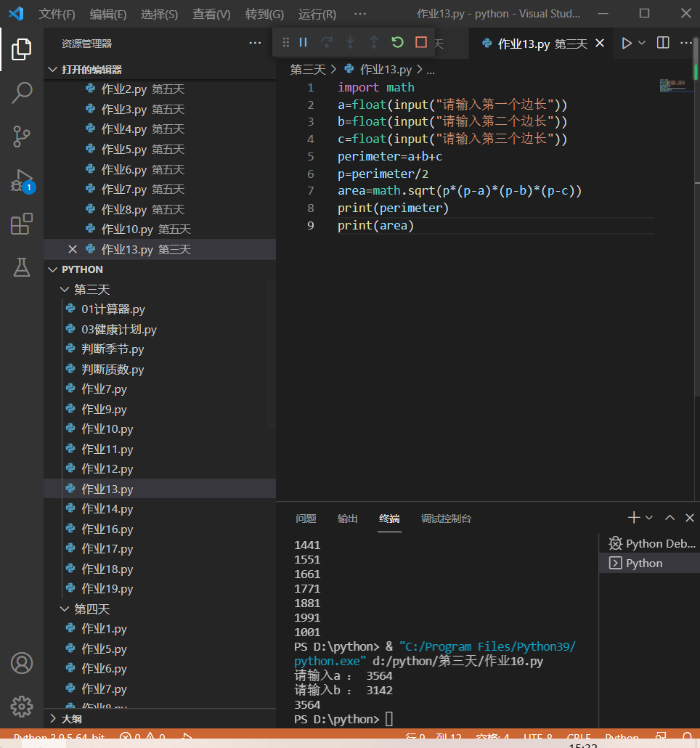Image resolution: width=700 pixels, height=748 pixels.
Task: Click the Accounts icon
Action: point(22,663)
